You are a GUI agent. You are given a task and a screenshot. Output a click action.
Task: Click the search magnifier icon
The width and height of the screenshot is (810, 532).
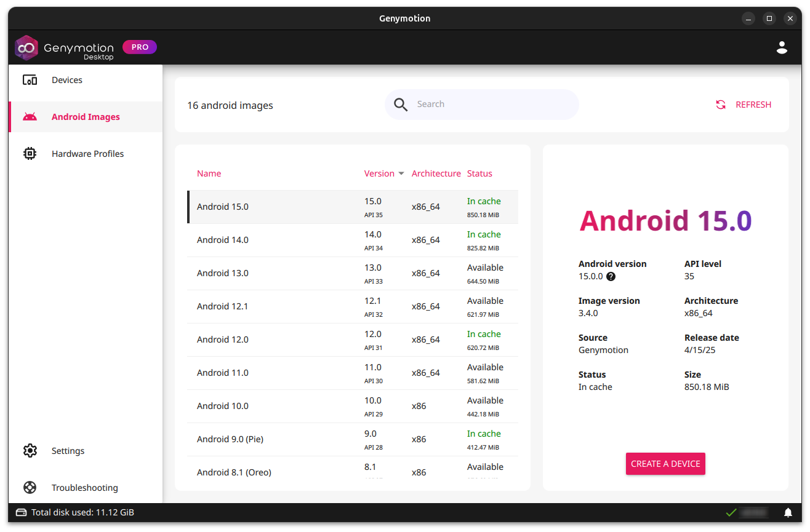coord(400,105)
